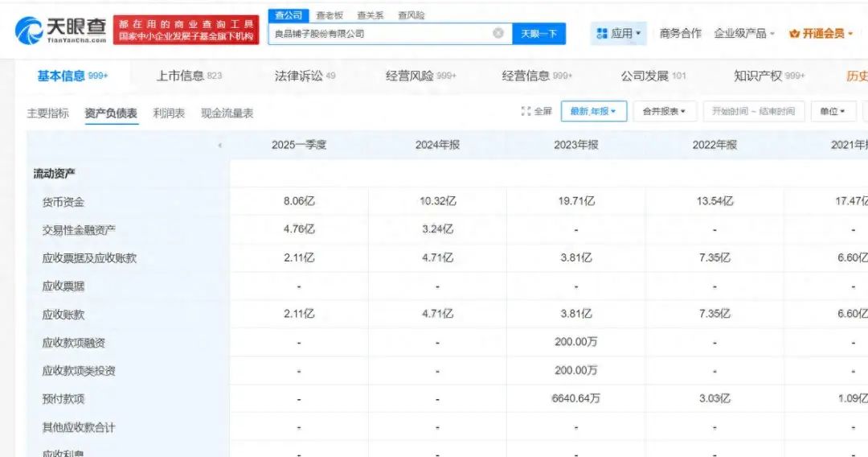Click the crown icon beside 开通会员
Image resolution: width=868 pixels, height=457 pixels.
click(x=795, y=34)
